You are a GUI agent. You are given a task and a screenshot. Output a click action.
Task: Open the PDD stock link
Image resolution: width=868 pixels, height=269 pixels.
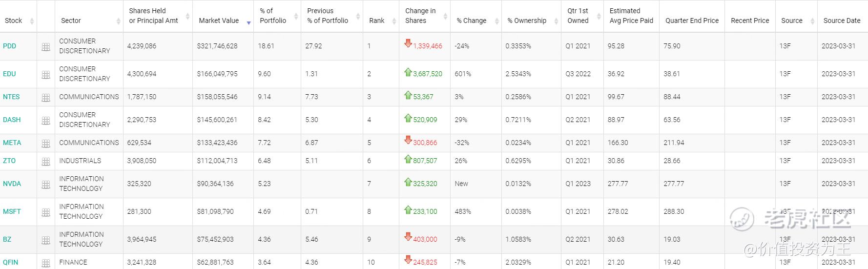point(10,46)
